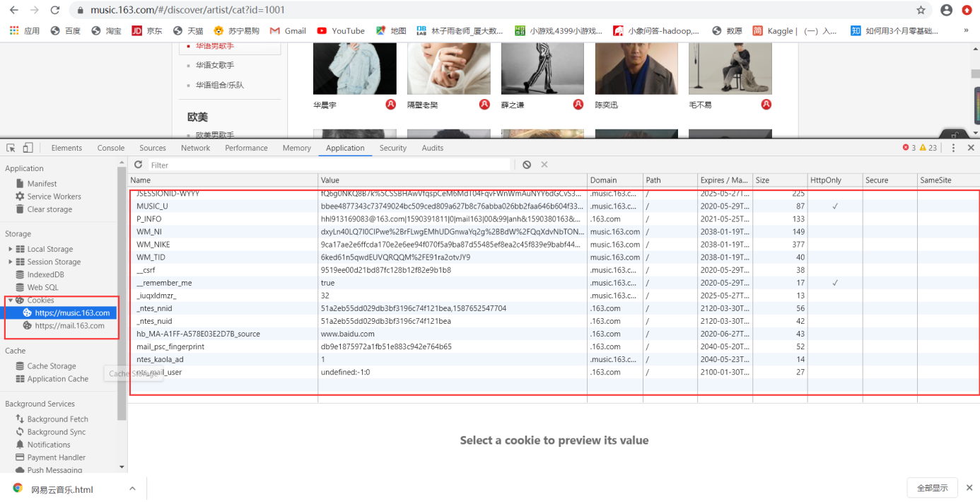Select the https://music.163.com cookie entry
The width and height of the screenshot is (980, 502).
[72, 313]
